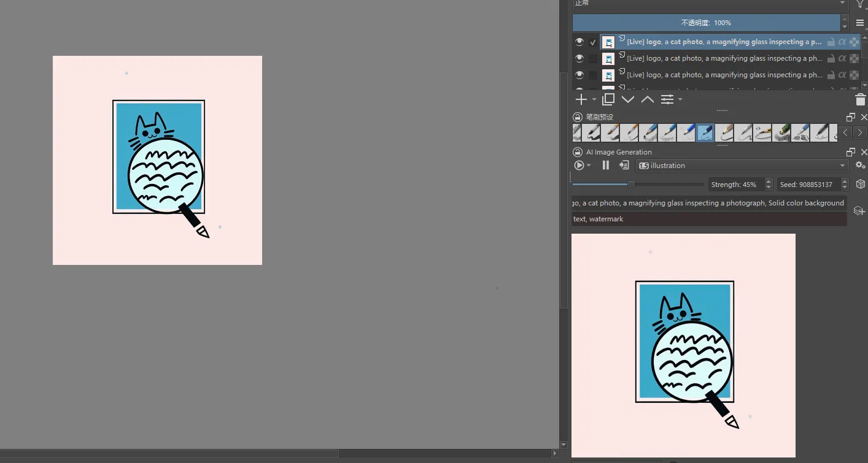Open the AI Image Generation settings gears

point(860,166)
